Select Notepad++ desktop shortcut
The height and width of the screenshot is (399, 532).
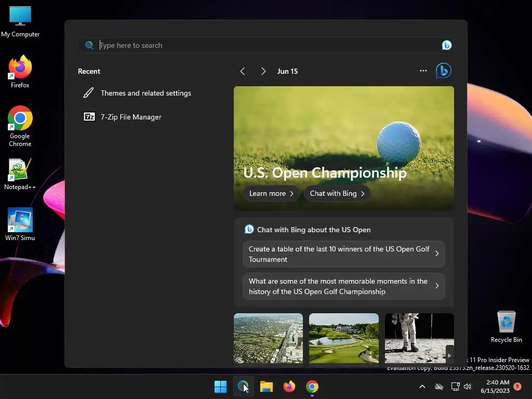point(20,174)
